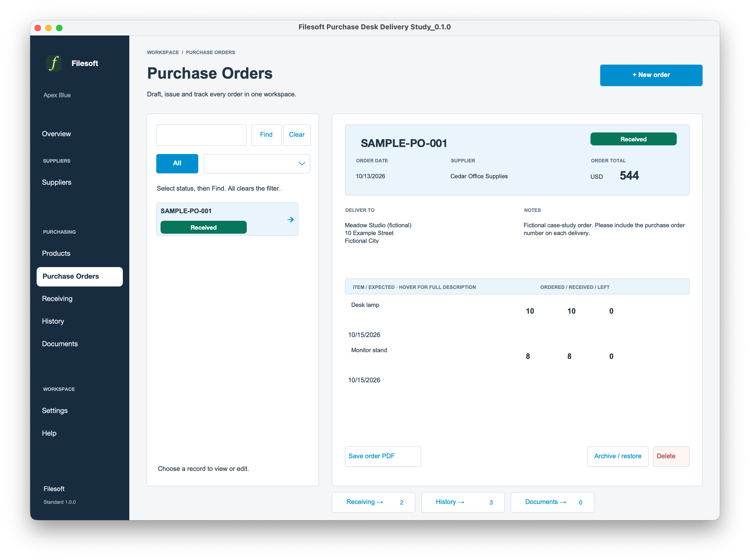The width and height of the screenshot is (750, 560).
Task: Open Settings in the sidebar
Action: coord(55,411)
